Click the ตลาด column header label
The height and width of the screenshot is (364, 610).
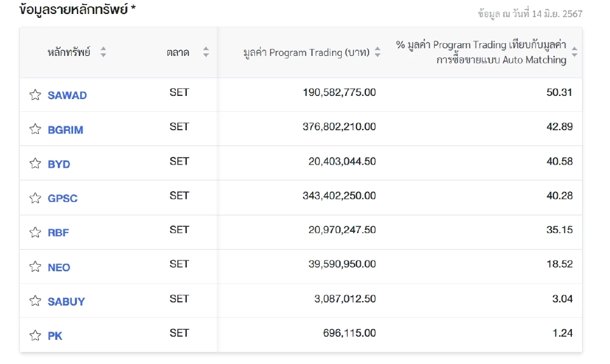[x=178, y=52]
